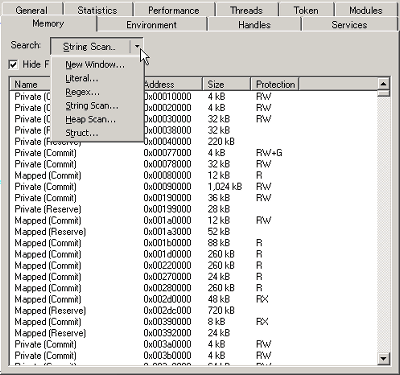Select the row at address 0x001d0000
The width and height of the screenshot is (400, 375).
pyautogui.click(x=194, y=254)
